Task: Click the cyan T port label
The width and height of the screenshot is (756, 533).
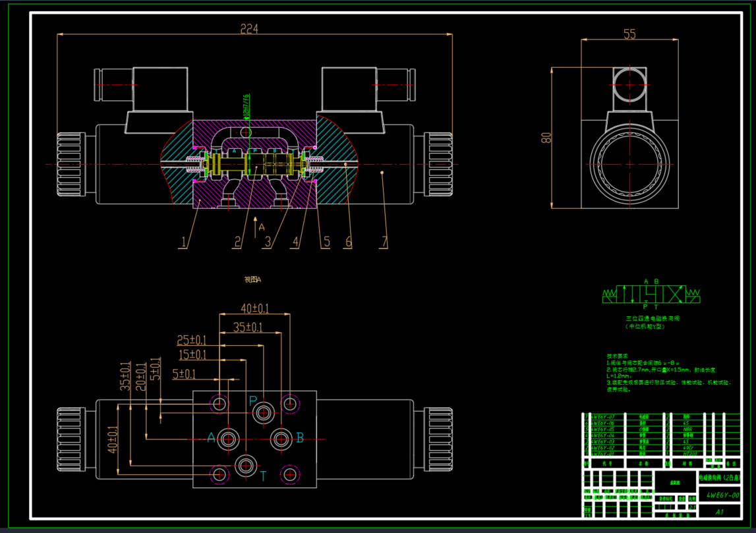Action: click(263, 476)
